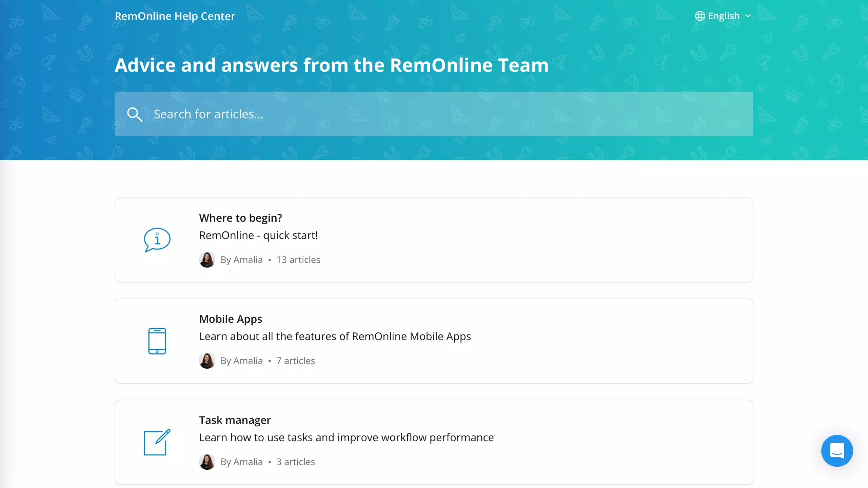Click the globe language icon
This screenshot has height=488, width=868.
coord(700,16)
